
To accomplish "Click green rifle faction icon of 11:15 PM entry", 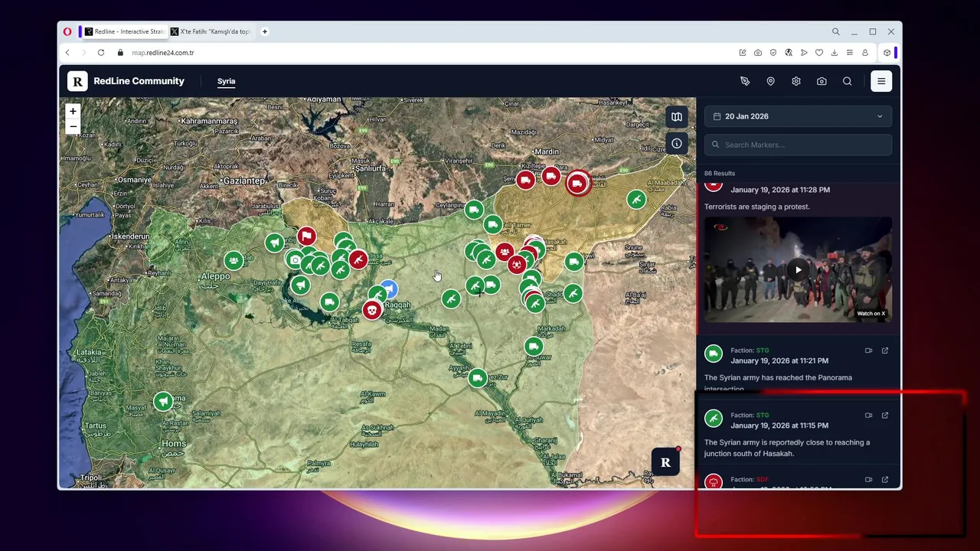I will coord(714,418).
